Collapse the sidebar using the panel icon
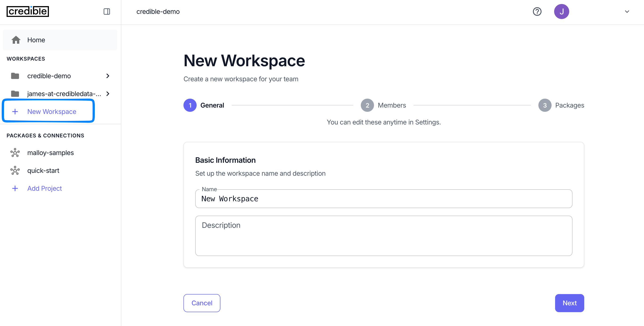Screen dimensions: 644x326 (107, 12)
